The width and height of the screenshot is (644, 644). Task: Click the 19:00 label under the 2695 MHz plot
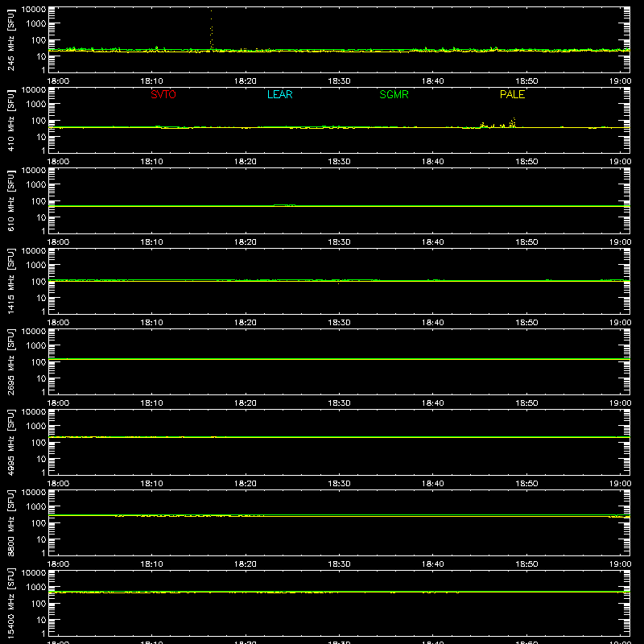620,403
